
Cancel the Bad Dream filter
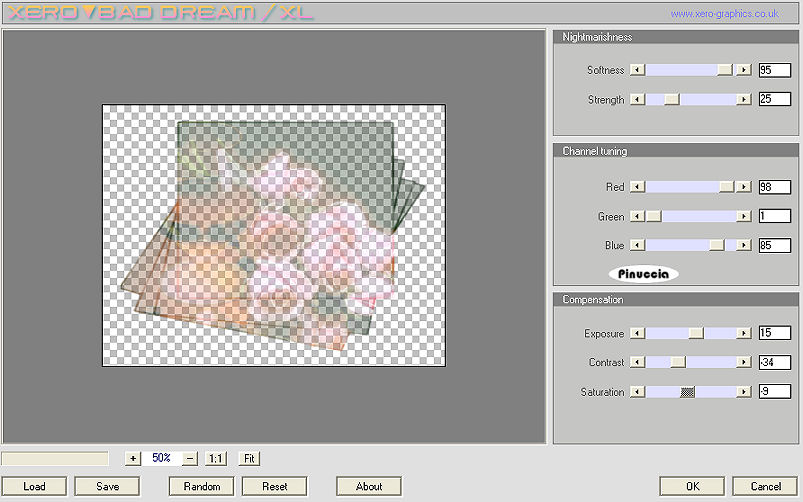pyautogui.click(x=765, y=486)
